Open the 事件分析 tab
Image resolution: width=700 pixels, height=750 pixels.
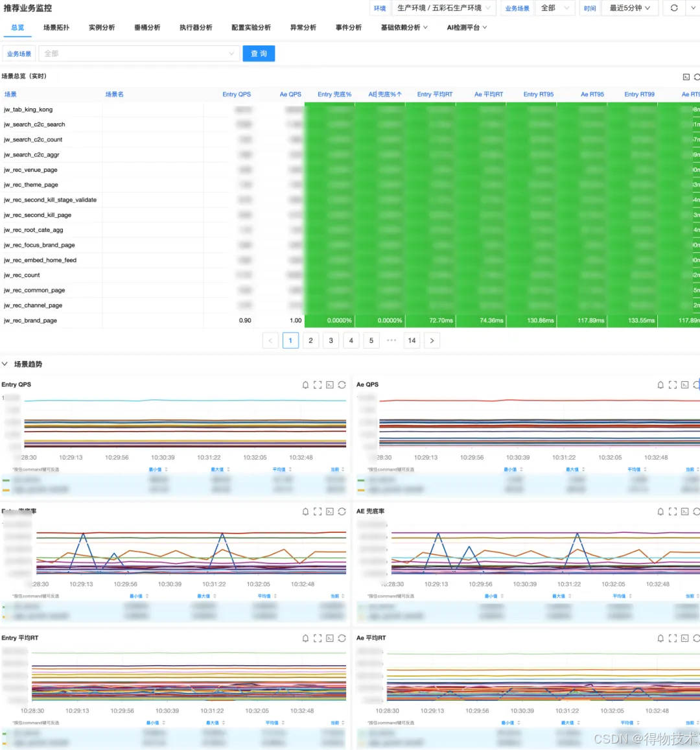(x=349, y=28)
